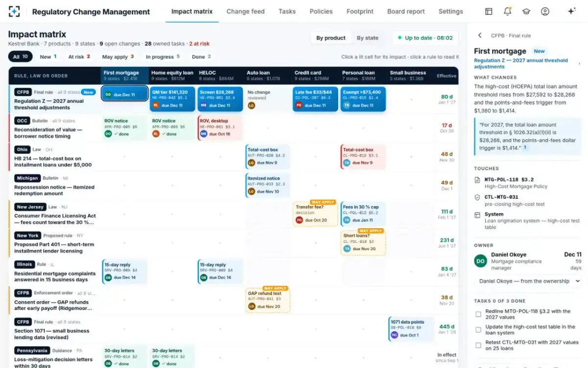Go to the Tasks tab

287,11
